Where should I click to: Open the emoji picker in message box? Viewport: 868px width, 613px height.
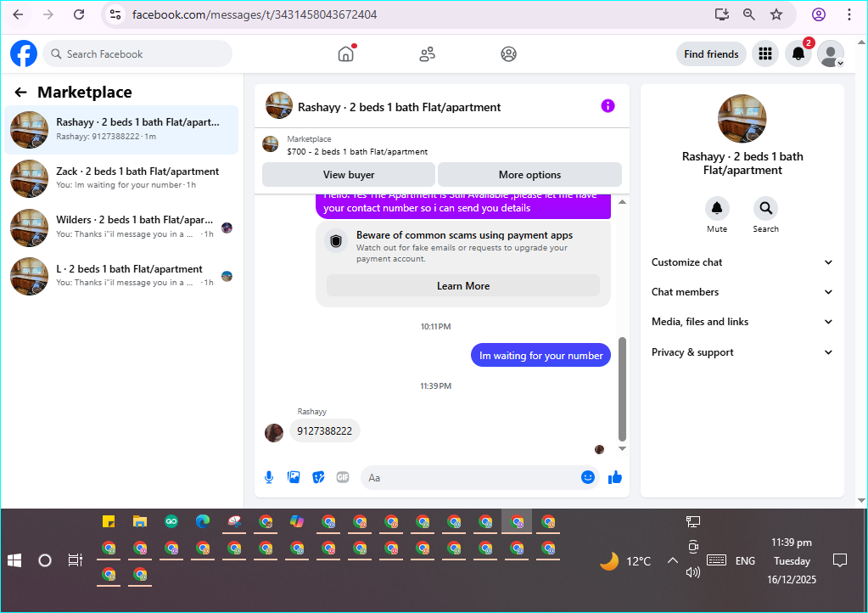tap(588, 477)
